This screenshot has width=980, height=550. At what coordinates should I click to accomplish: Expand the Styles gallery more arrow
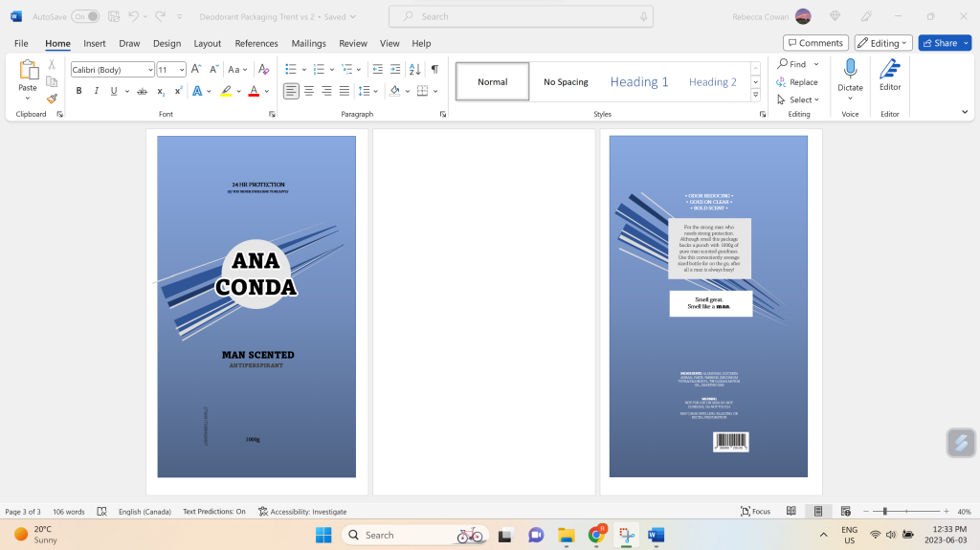(755, 95)
